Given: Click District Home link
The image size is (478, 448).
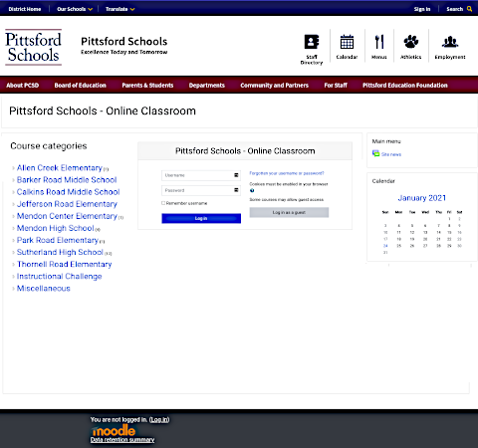Looking at the screenshot, I should coord(25,9).
